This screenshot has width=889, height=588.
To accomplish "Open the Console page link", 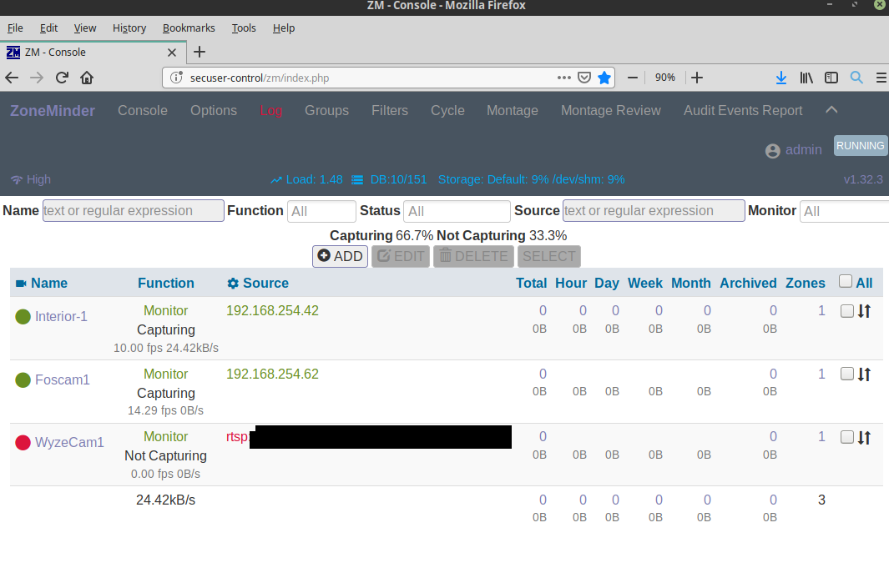I will (142, 110).
